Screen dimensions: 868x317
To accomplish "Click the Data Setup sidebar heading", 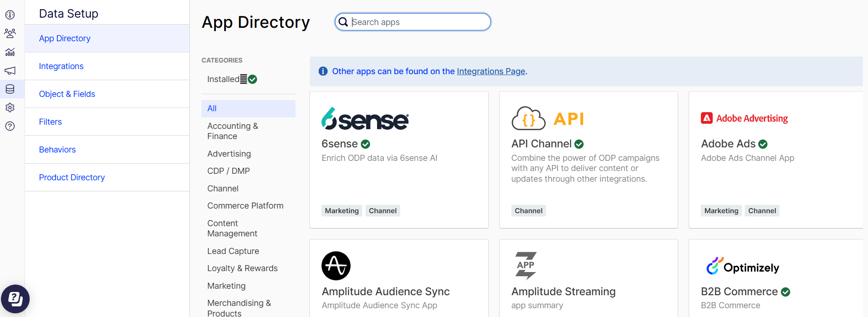I will coord(69,13).
